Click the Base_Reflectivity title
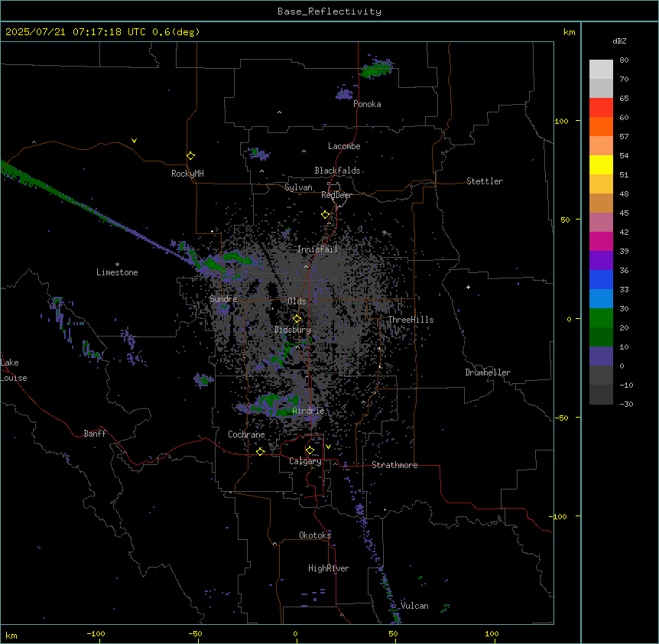 [x=329, y=11]
